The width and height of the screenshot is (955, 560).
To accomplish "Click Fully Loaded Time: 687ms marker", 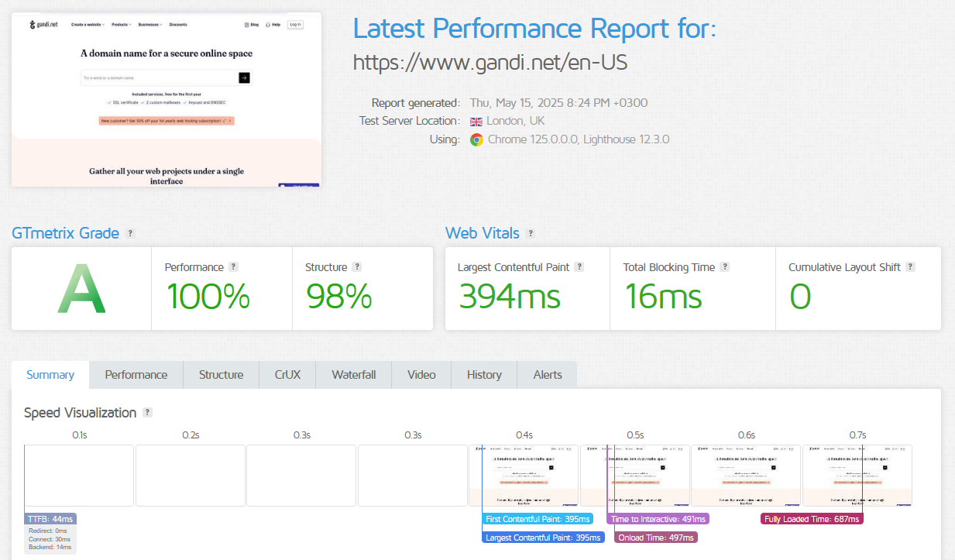I will (x=812, y=519).
